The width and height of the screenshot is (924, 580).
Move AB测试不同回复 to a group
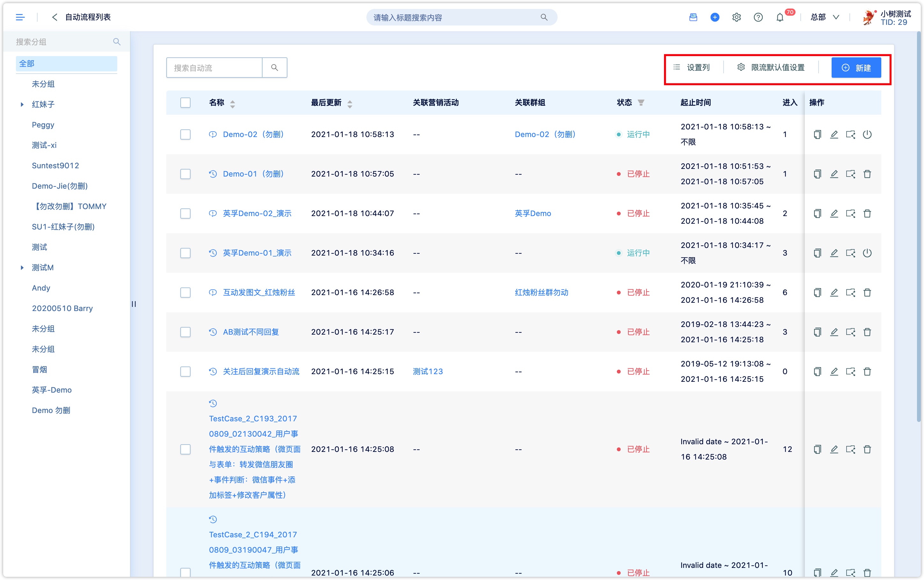tap(850, 332)
